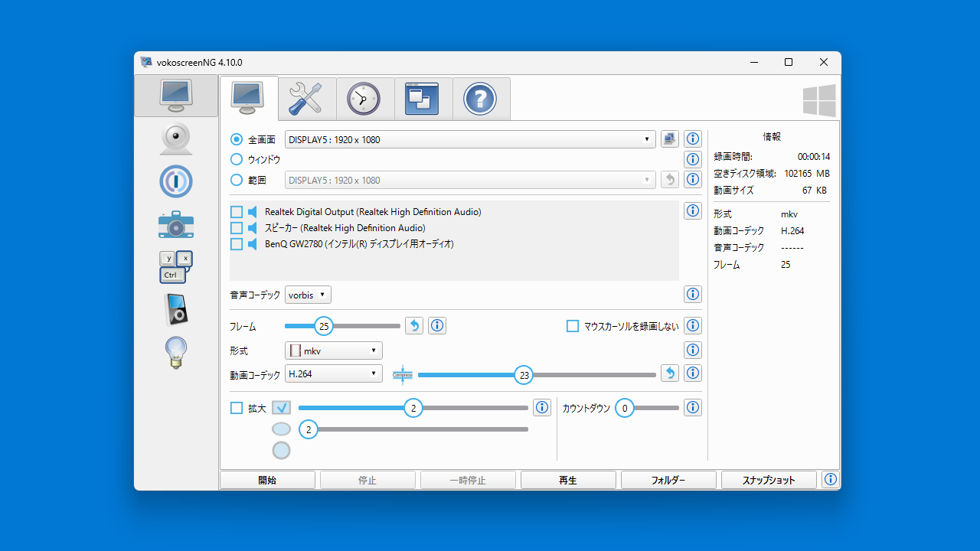
Task: Click the フォルダー button
Action: (x=668, y=481)
